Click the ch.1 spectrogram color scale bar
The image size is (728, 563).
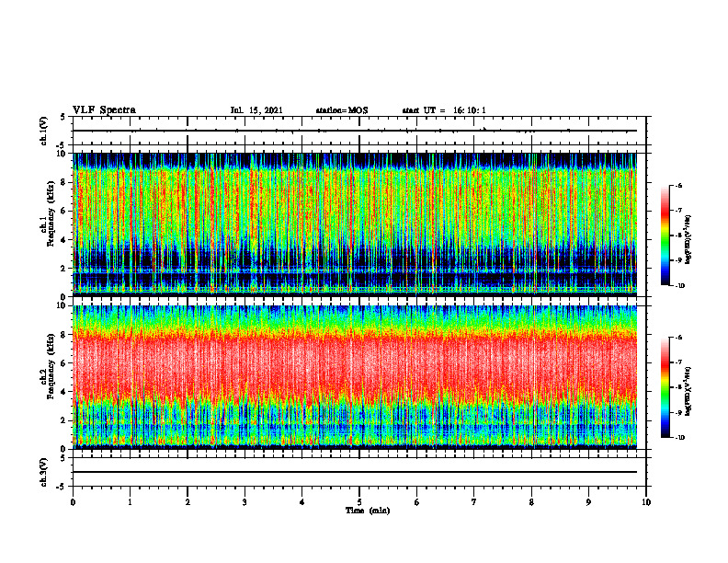click(665, 236)
